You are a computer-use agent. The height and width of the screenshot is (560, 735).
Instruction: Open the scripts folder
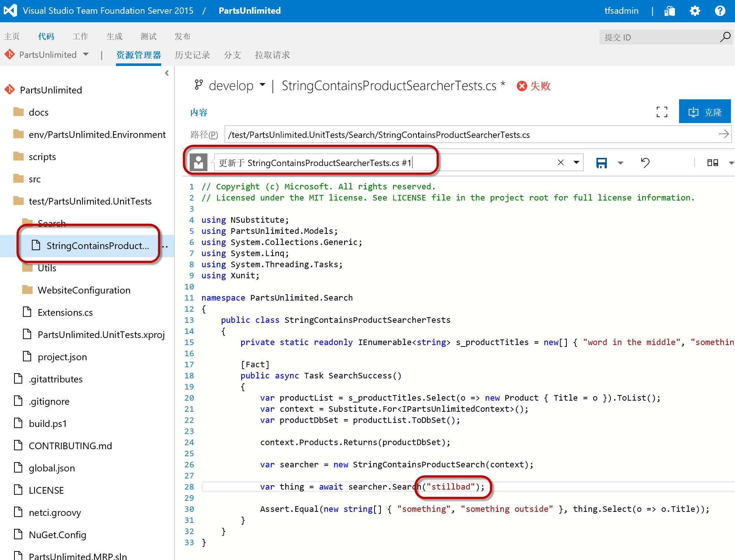(x=42, y=157)
